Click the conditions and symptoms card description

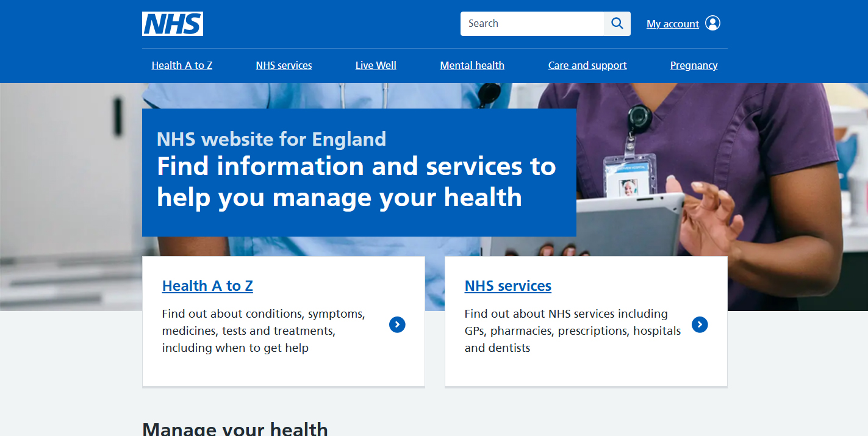pos(264,331)
